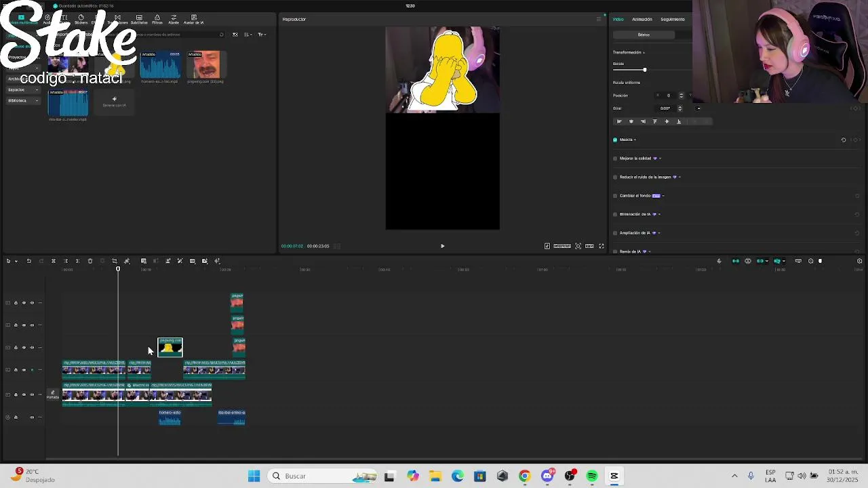Click the undo arrow in timeline toolbar

click(28, 261)
